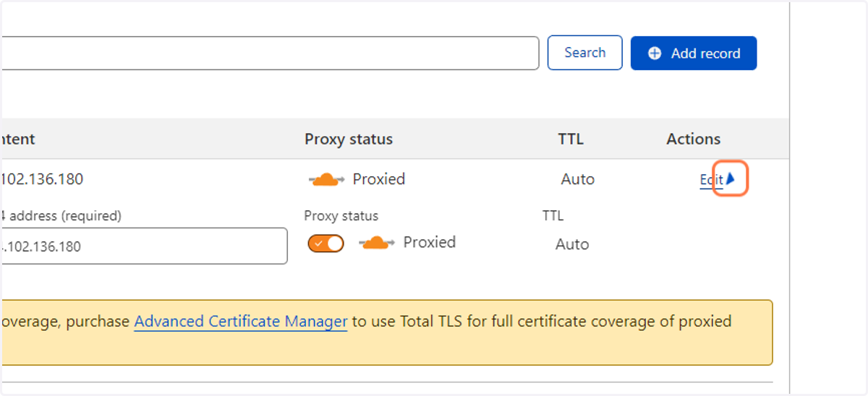The height and width of the screenshot is (396, 868).
Task: Click the orange cloud icon beside toggle
Action: click(x=377, y=243)
